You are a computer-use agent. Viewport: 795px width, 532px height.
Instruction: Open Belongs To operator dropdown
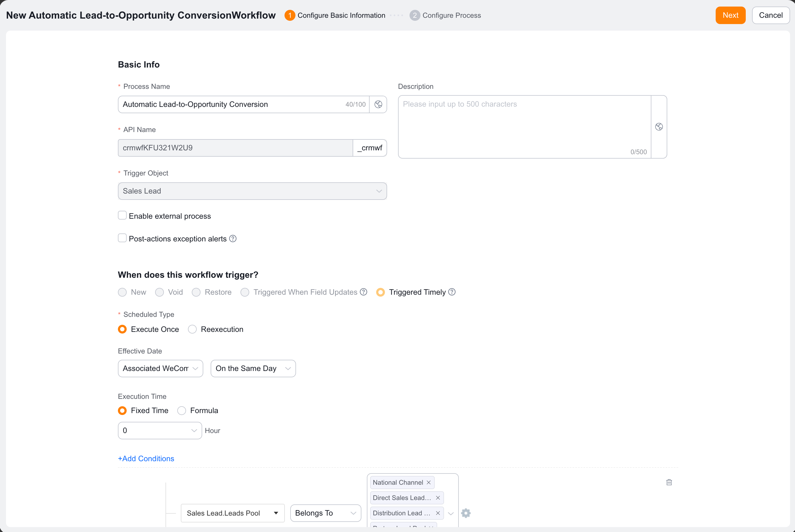point(326,513)
